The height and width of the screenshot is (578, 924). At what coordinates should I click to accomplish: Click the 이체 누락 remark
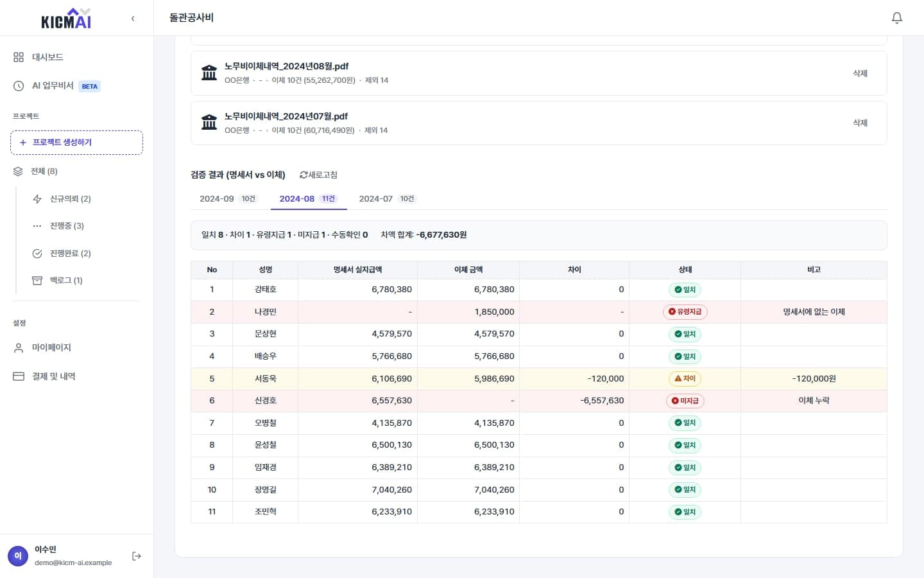coord(814,401)
